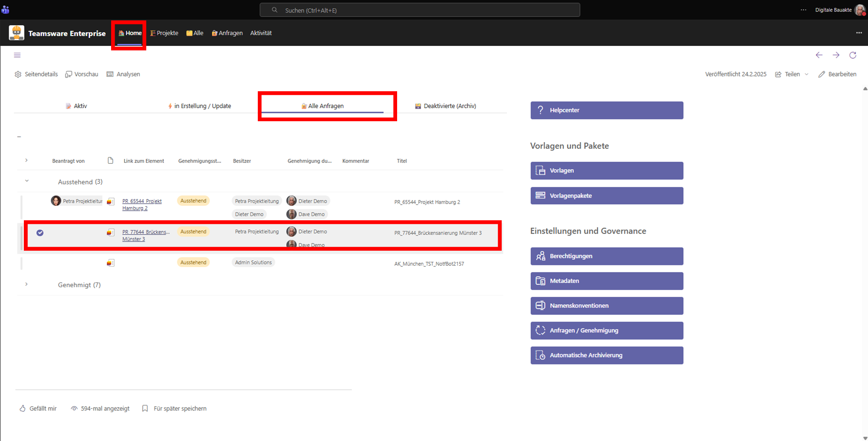Viewport: 868px width, 441px height.
Task: Switch to Deaktivierte (Archiv) tab
Action: pos(446,106)
